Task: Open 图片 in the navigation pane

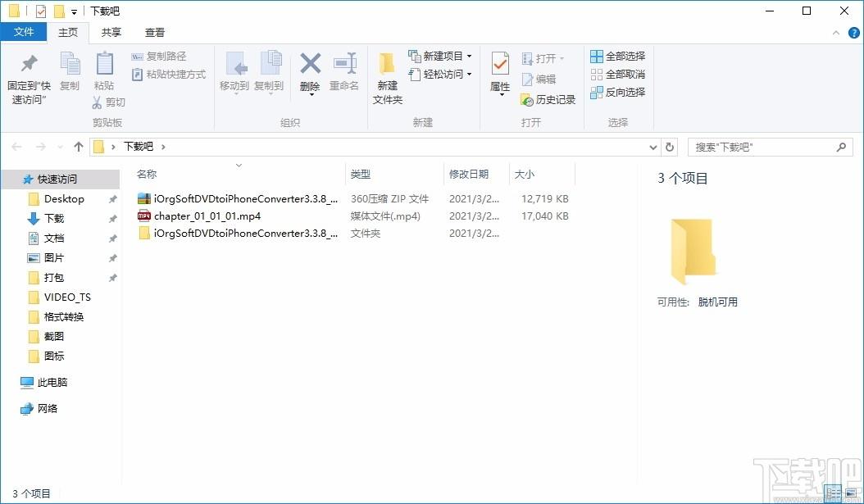Action: click(x=54, y=258)
